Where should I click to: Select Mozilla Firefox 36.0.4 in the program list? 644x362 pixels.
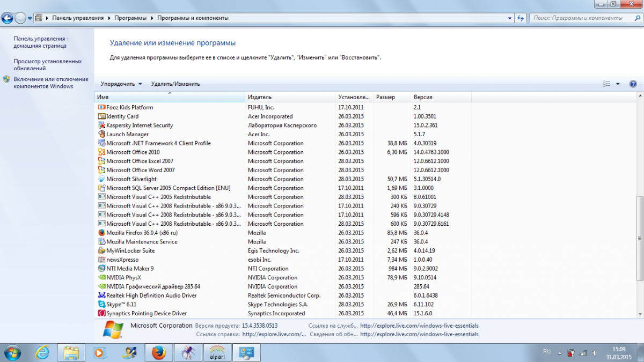[x=142, y=233]
